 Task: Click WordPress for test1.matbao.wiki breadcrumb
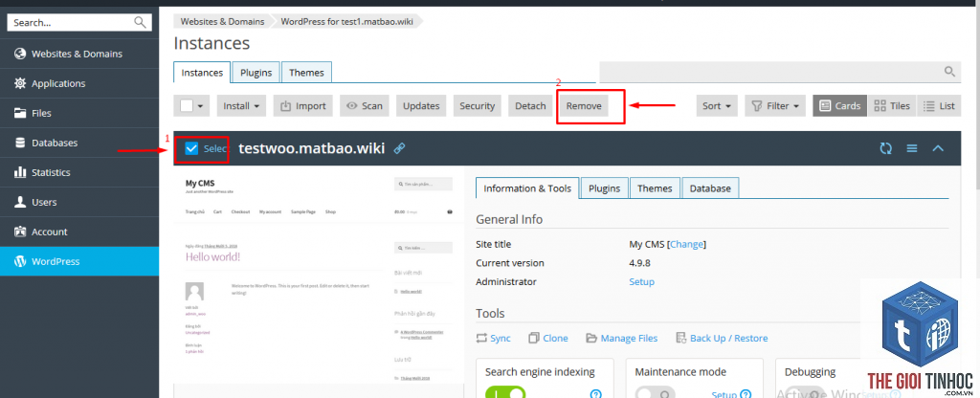coord(347,21)
